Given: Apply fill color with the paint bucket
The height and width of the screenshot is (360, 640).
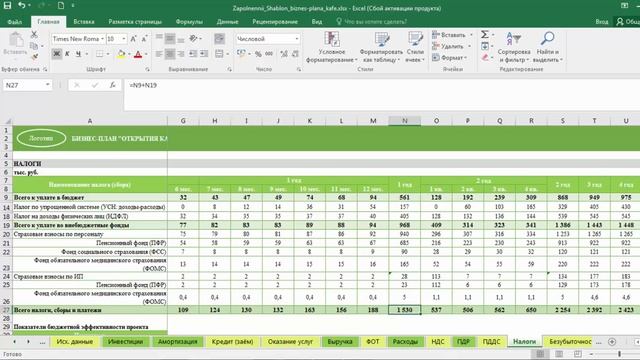Looking at the screenshot, I should [121, 54].
